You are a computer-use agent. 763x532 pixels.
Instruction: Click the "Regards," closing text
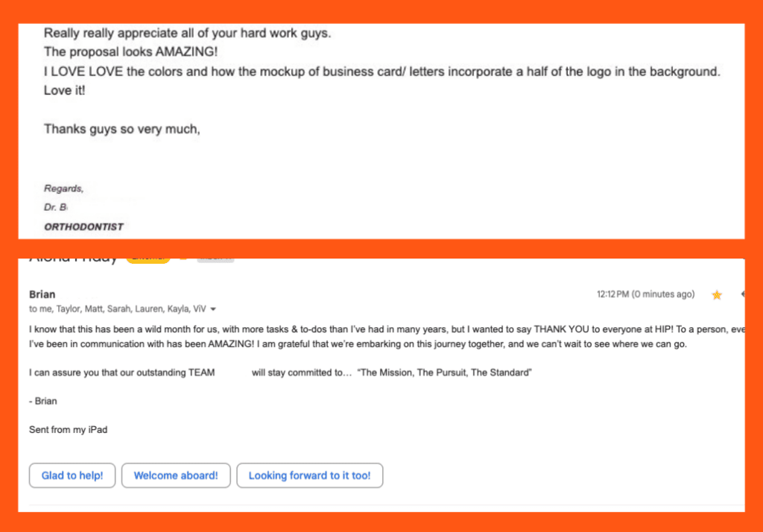click(63, 189)
